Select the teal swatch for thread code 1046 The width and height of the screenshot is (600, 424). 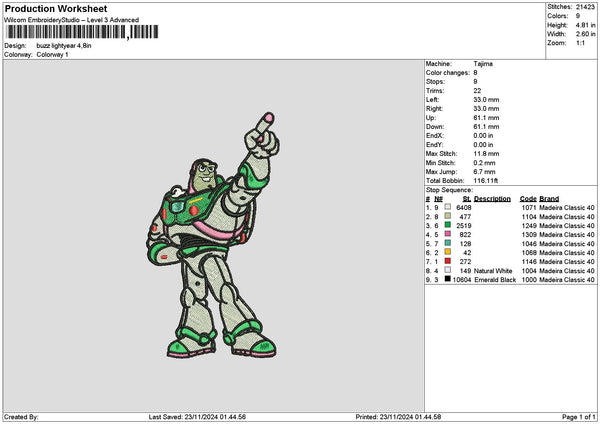(x=447, y=243)
